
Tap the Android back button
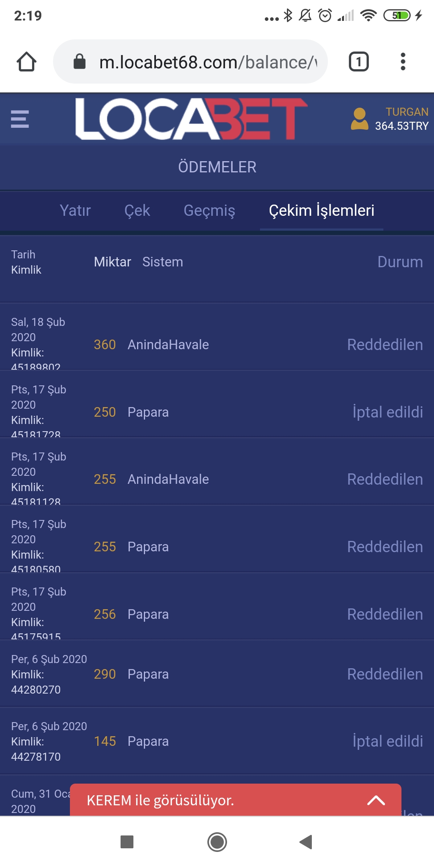point(306,842)
